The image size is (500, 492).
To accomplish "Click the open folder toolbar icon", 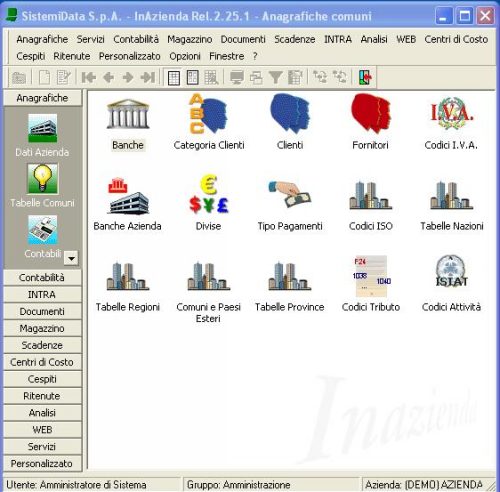I will tap(19, 78).
